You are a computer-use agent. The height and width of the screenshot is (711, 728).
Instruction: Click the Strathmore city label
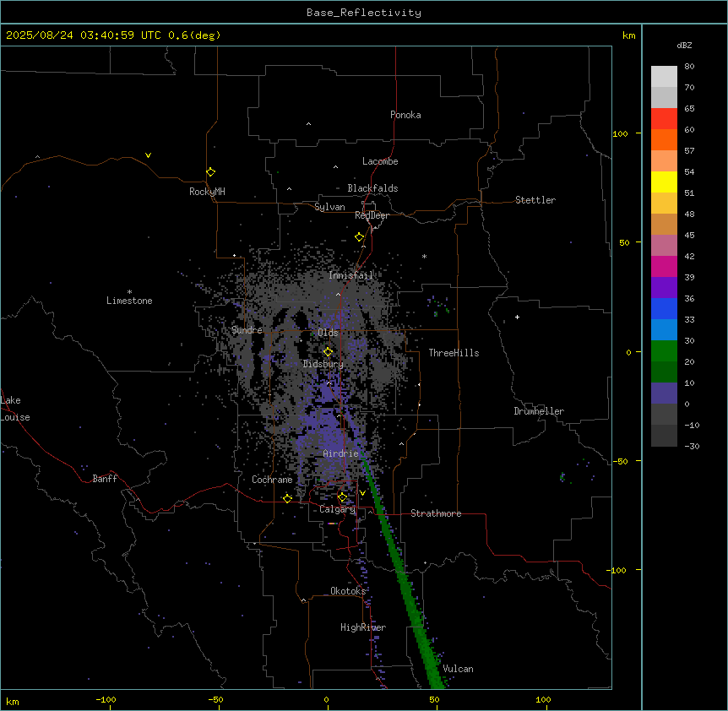[x=436, y=513]
